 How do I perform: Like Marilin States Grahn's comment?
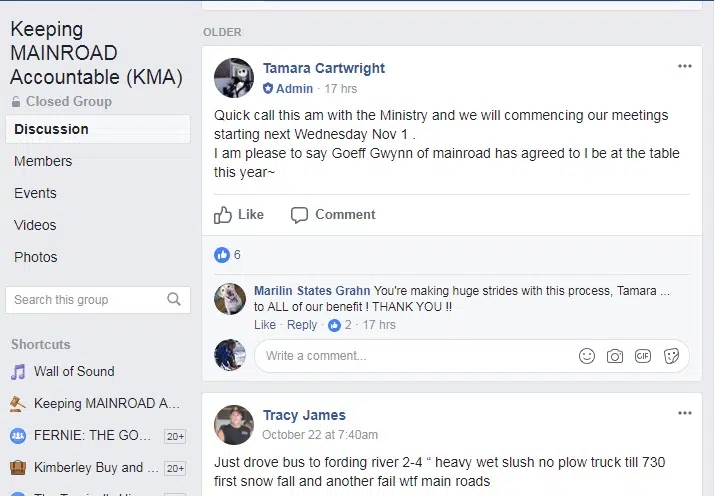click(264, 325)
